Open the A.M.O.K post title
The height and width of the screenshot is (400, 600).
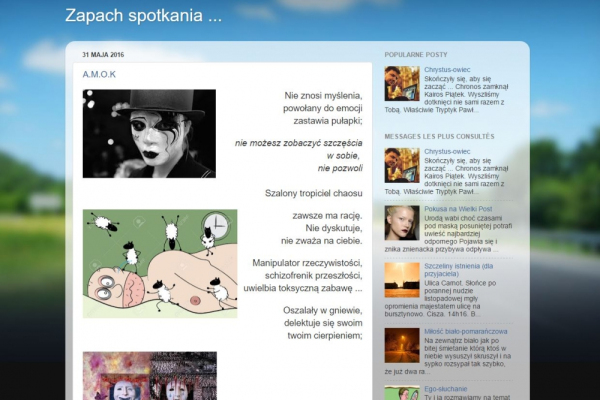100,74
